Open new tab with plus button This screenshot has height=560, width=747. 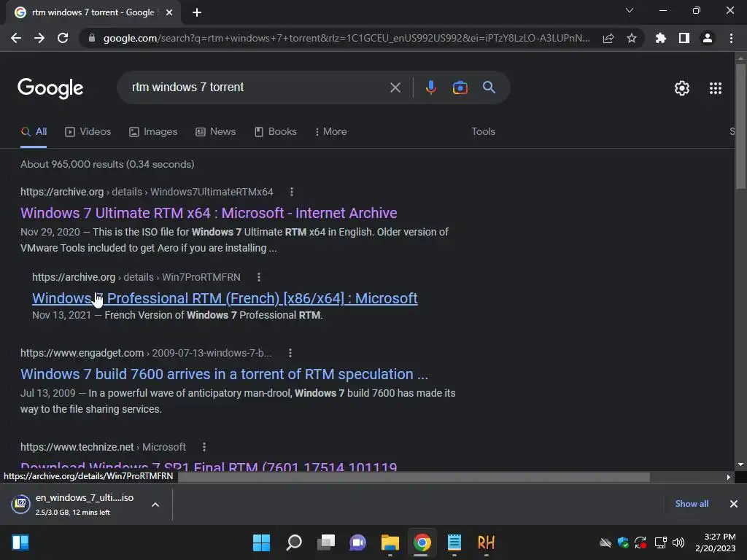(197, 12)
